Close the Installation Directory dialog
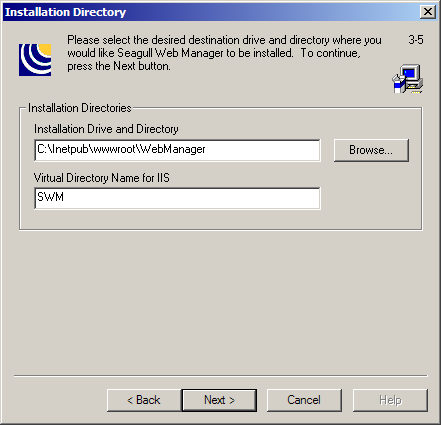This screenshot has width=441, height=425. [x=428, y=12]
